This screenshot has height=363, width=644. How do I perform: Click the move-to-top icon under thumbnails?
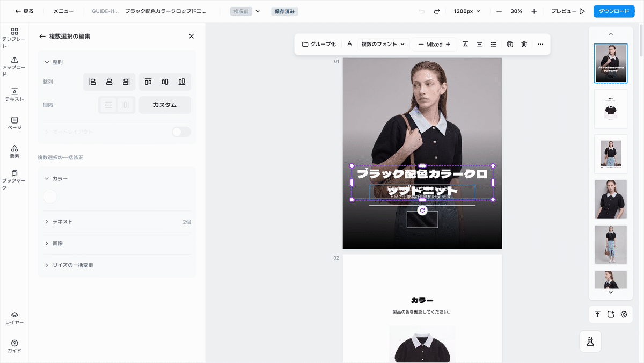597,314
